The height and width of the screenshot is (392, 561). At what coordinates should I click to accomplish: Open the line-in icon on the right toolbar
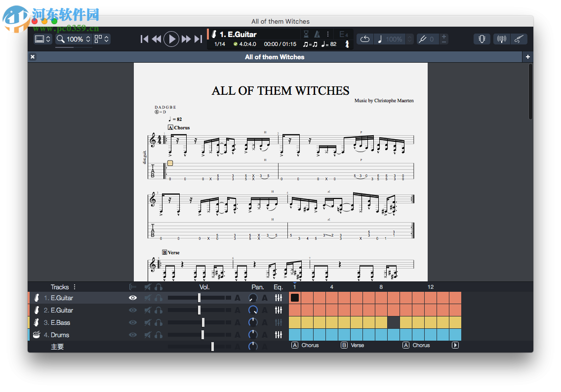(x=519, y=39)
